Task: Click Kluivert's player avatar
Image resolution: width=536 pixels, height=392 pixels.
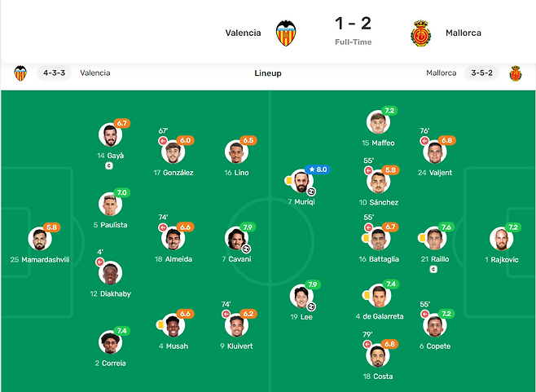Action: click(x=236, y=325)
